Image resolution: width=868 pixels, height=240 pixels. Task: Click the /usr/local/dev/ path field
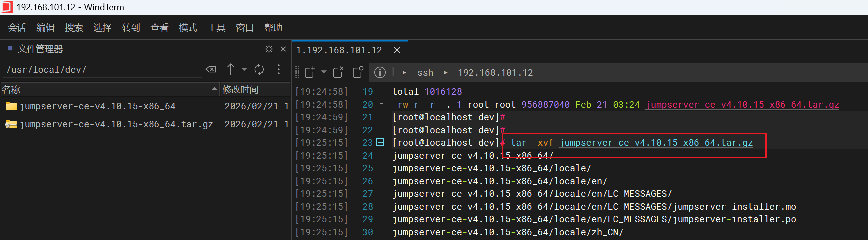click(102, 70)
